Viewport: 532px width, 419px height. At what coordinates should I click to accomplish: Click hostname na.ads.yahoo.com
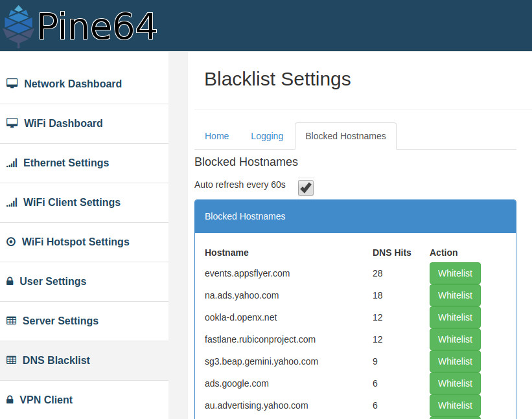point(242,295)
